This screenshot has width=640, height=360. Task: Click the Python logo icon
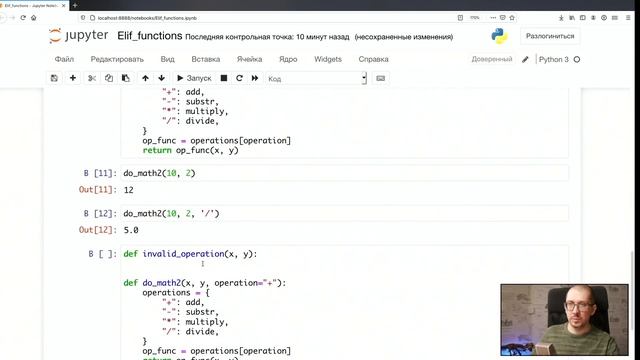[x=499, y=36]
